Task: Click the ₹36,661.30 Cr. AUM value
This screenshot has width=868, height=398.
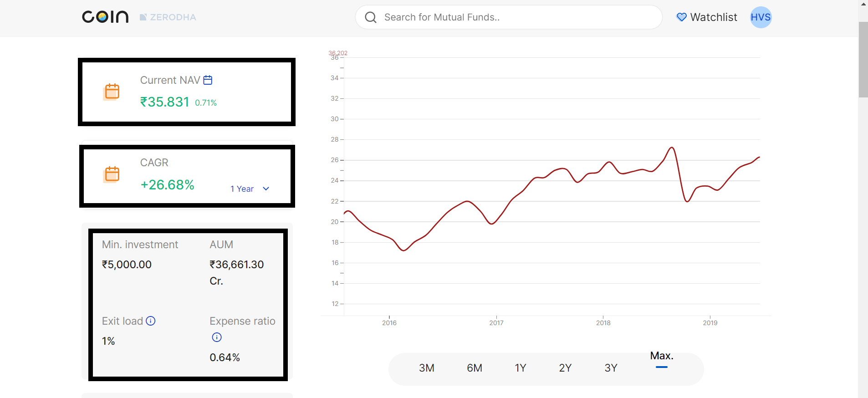Action: [x=236, y=273]
